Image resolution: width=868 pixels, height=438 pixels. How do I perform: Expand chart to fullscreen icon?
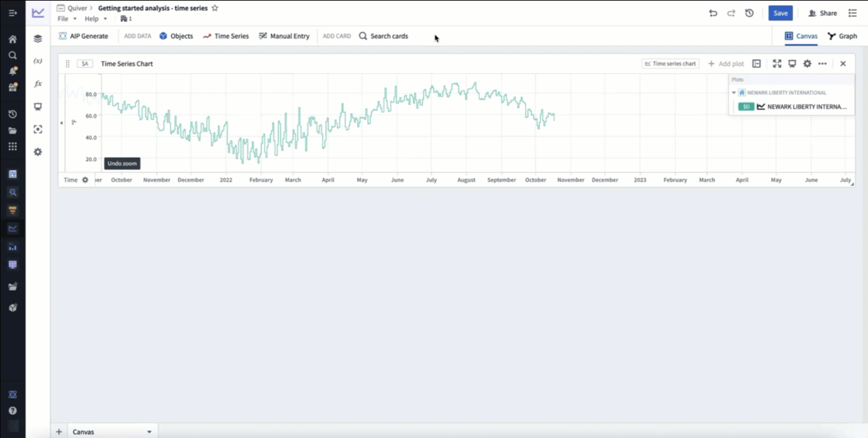tap(777, 64)
